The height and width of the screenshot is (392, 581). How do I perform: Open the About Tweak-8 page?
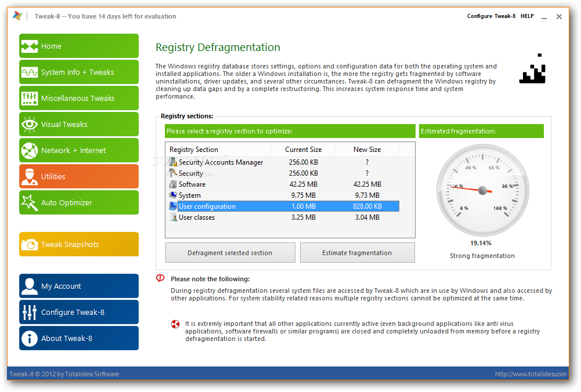[79, 338]
